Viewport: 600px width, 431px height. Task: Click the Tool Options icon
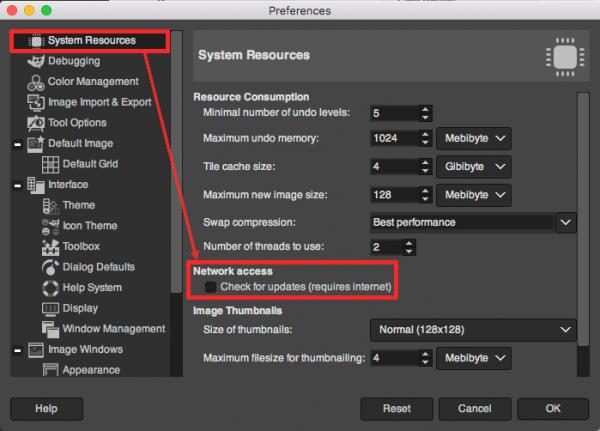[36, 123]
